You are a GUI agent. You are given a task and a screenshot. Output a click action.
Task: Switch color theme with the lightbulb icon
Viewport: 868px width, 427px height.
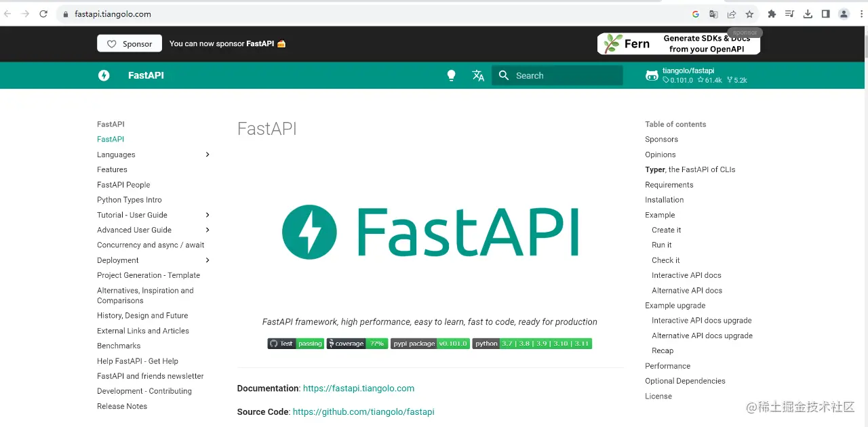pos(452,75)
